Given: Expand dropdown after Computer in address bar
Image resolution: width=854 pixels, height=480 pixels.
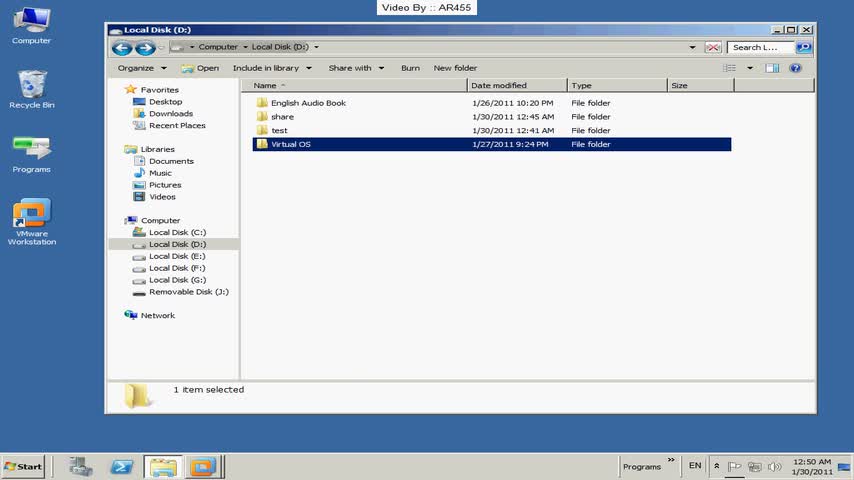Looking at the screenshot, I should tap(245, 47).
